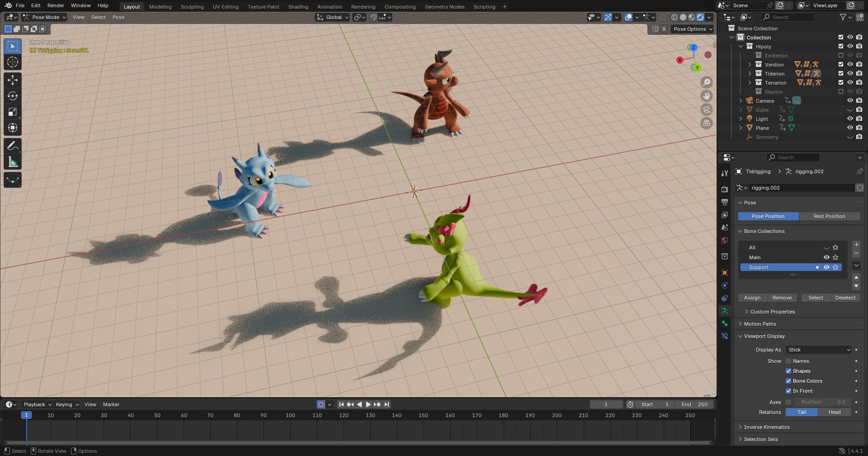Click frame 100 on timeline ruler
Screen dimensions: 868x456
290,415
